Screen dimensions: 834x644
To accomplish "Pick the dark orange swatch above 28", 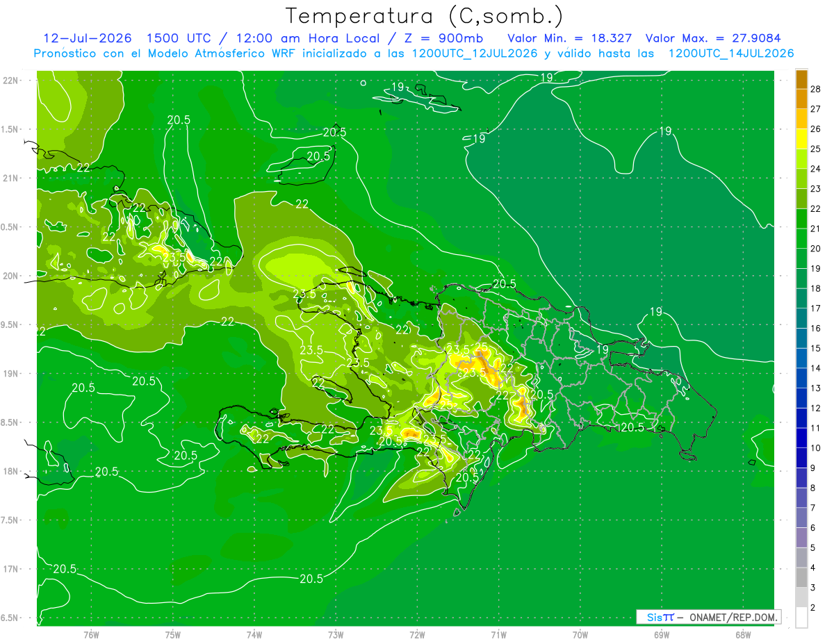I will [801, 79].
